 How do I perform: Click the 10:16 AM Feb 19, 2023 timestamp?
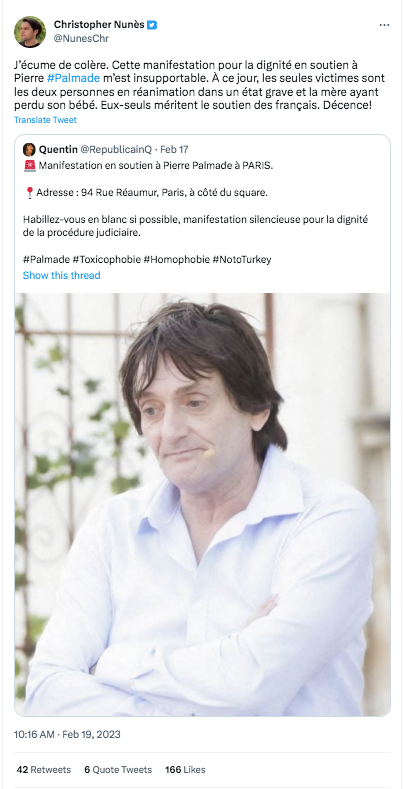coord(67,734)
